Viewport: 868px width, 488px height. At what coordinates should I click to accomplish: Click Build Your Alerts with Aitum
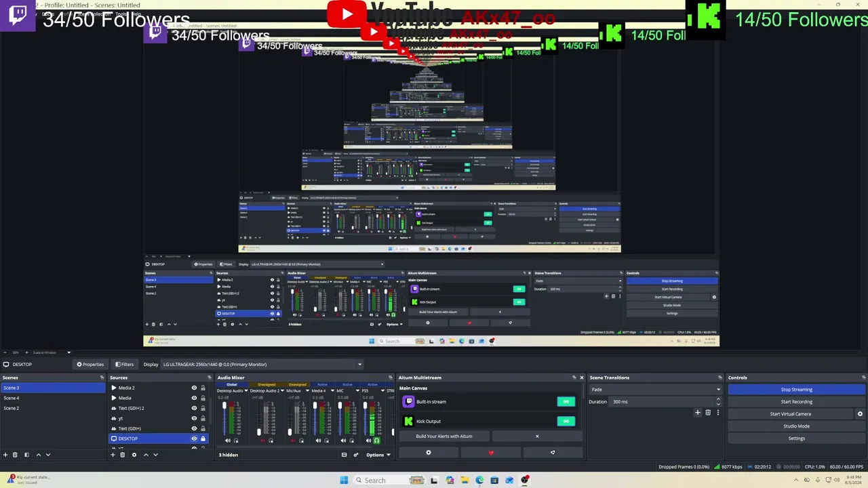click(x=444, y=436)
